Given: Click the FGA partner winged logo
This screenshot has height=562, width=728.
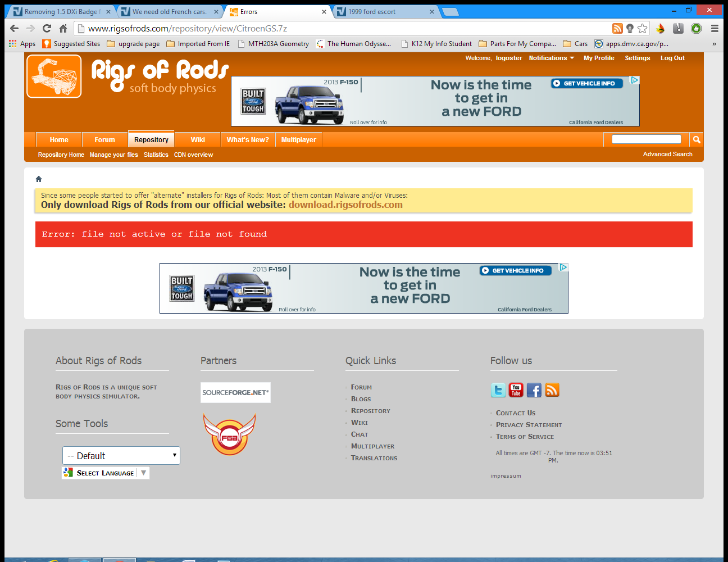Looking at the screenshot, I should click(230, 434).
